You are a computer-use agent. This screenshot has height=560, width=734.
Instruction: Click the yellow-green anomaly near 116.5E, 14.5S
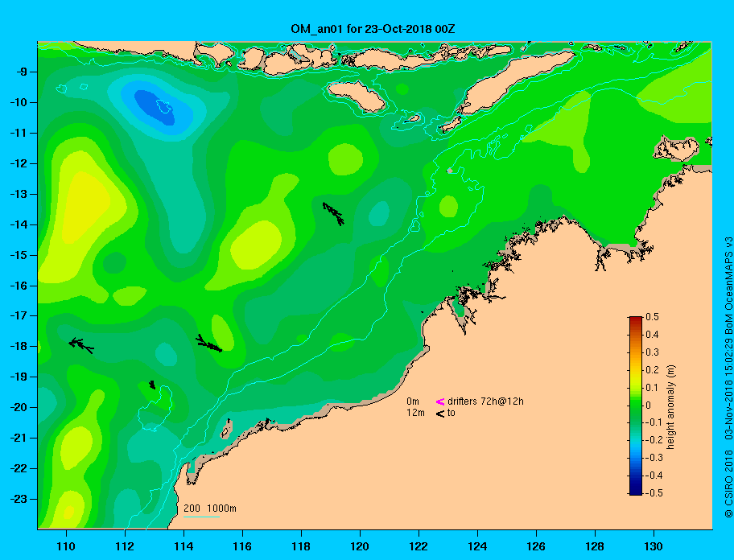pos(256,245)
